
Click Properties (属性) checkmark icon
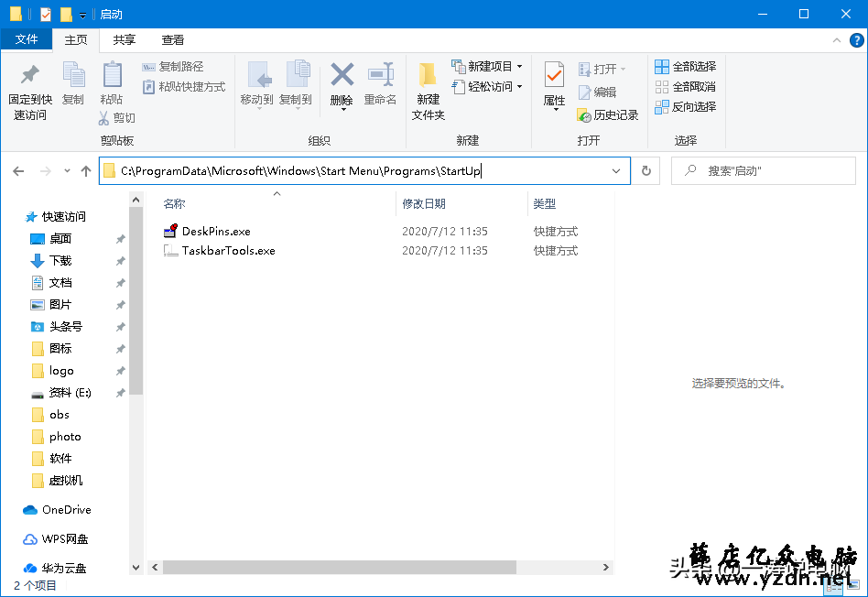pos(554,74)
